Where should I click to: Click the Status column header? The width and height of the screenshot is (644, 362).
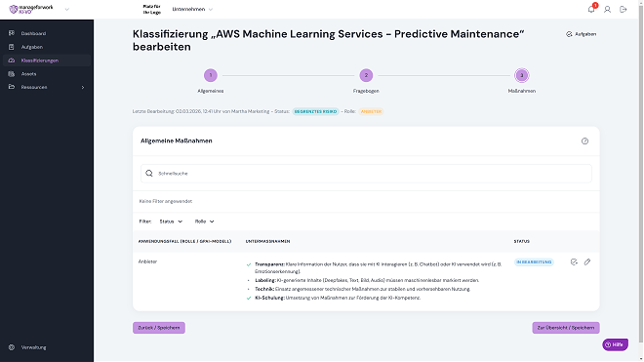(x=522, y=241)
